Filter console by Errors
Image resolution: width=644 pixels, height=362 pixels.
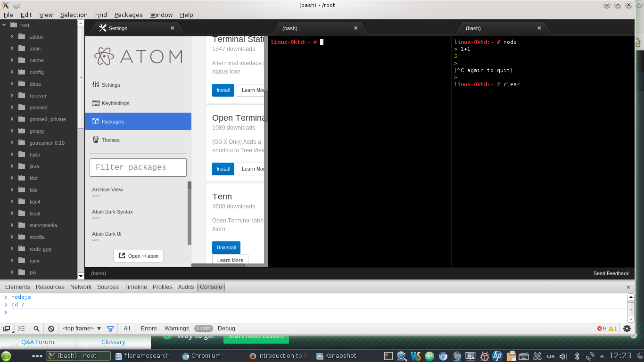click(x=149, y=329)
